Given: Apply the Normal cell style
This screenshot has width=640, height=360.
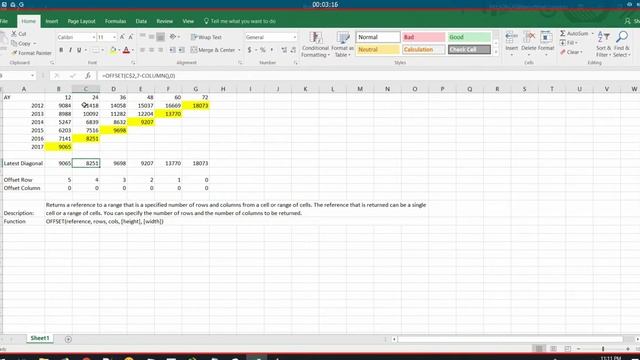Looking at the screenshot, I should pos(378,37).
